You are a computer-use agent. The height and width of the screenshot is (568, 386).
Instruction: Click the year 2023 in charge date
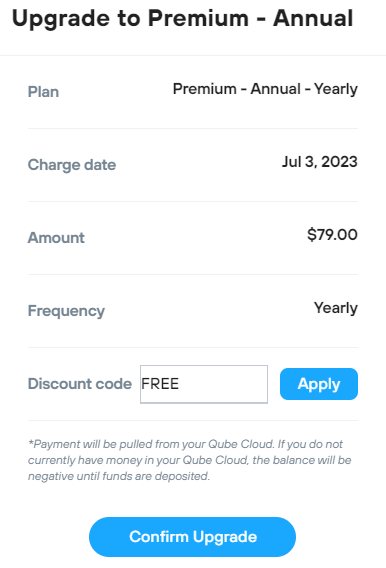point(340,162)
